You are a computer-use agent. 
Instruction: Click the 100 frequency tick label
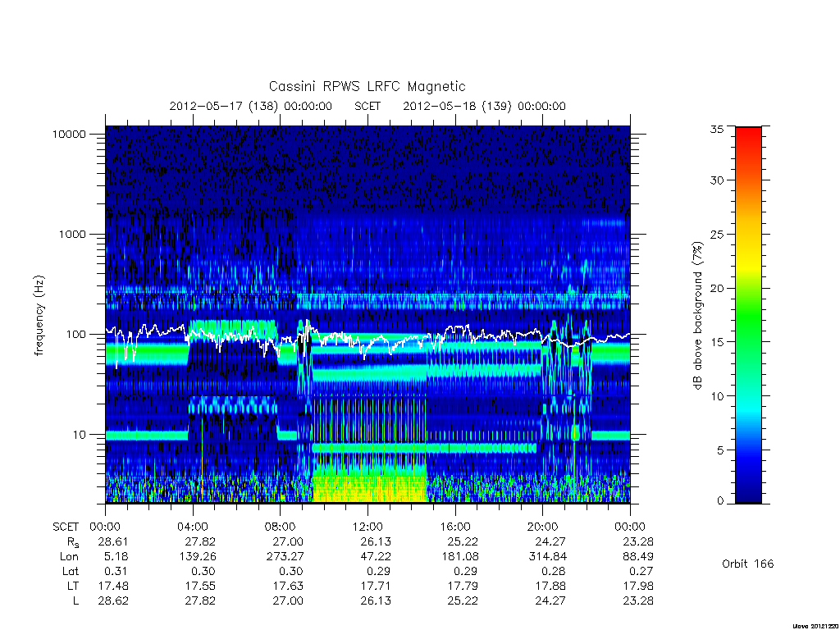point(75,335)
